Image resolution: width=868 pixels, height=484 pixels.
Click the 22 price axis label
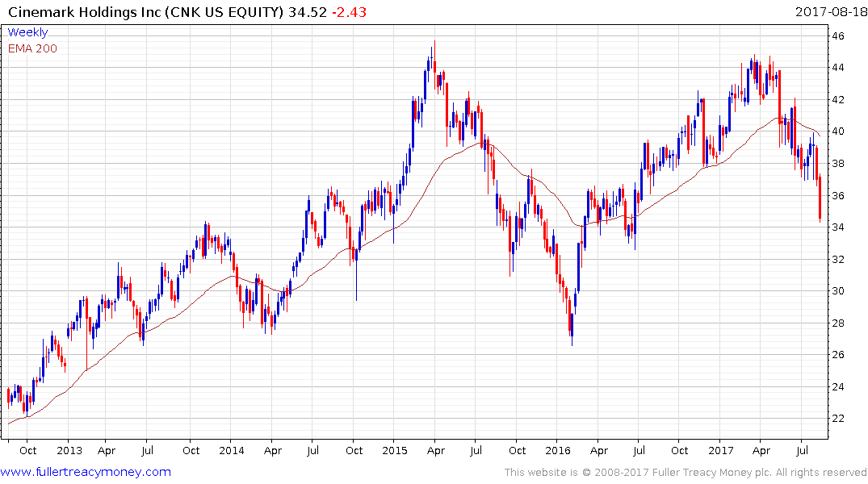click(x=837, y=418)
